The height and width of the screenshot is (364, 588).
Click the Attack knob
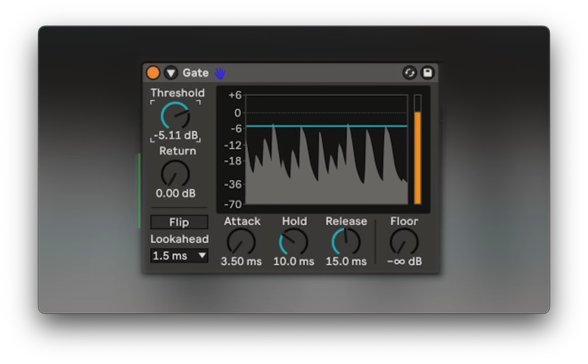pos(241,242)
